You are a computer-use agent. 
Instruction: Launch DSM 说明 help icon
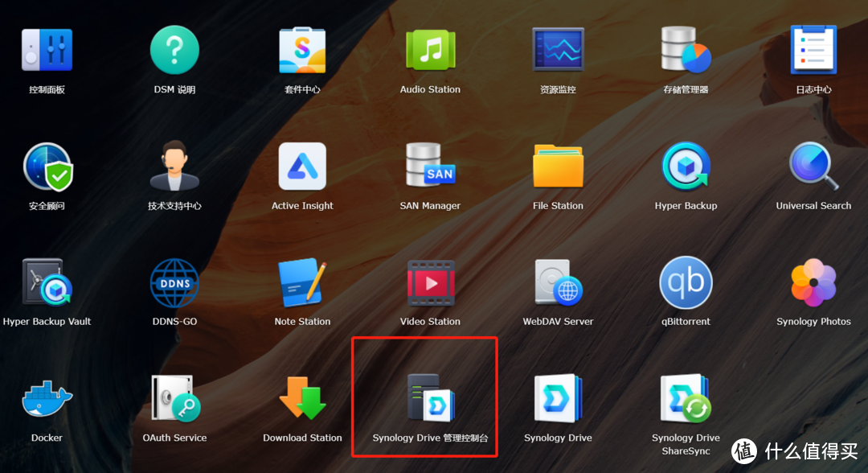(174, 51)
